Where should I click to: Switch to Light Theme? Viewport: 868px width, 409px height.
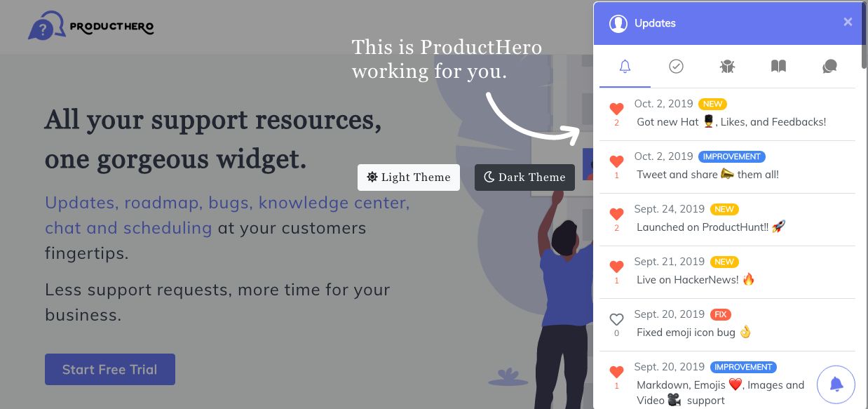pos(409,177)
